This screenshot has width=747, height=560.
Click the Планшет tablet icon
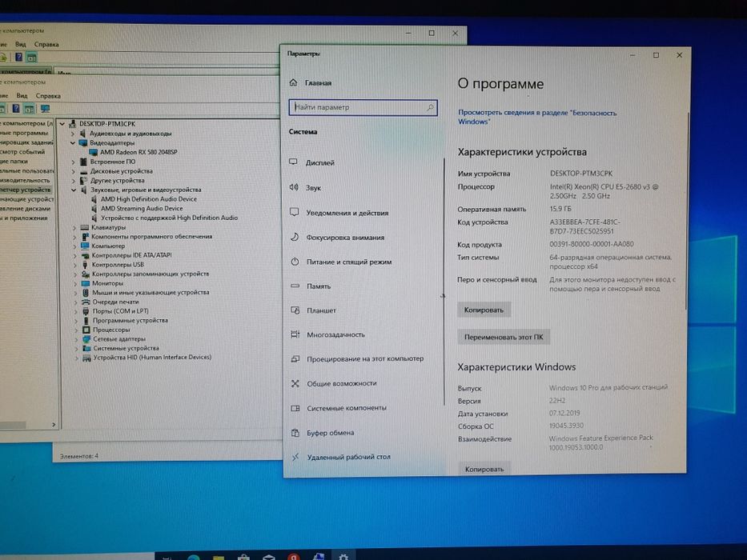(295, 310)
